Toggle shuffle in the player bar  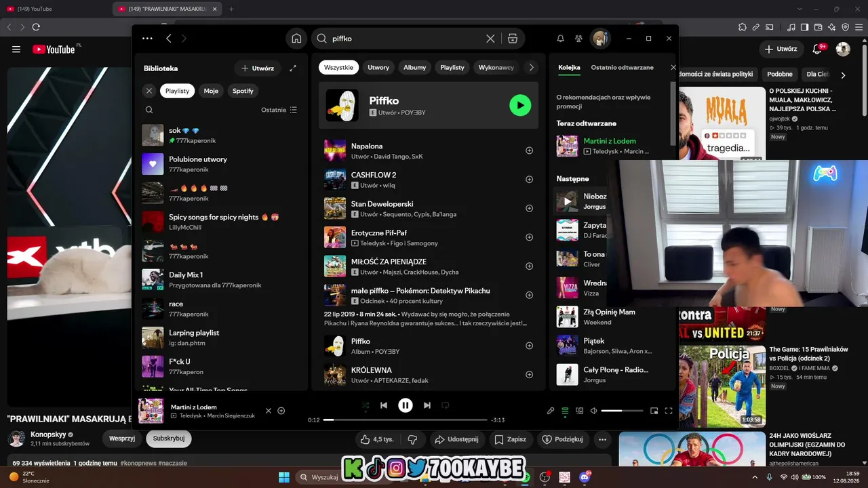pos(366,405)
